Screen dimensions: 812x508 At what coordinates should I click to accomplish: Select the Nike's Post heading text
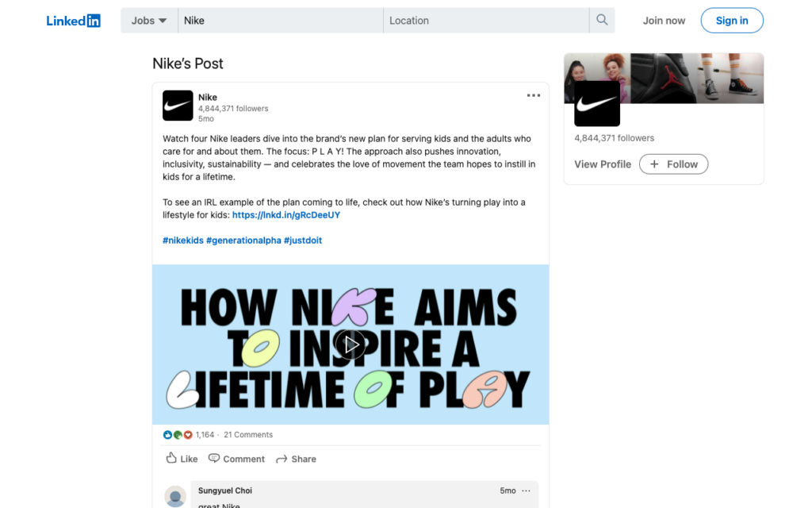[x=187, y=63]
